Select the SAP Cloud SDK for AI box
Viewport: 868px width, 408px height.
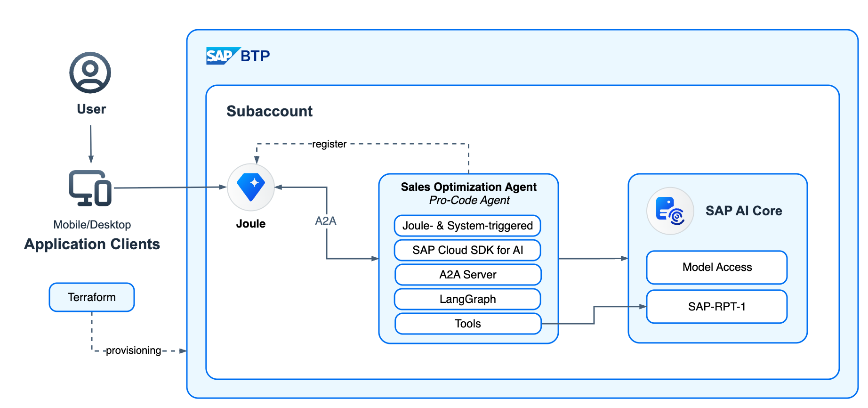coord(467,250)
